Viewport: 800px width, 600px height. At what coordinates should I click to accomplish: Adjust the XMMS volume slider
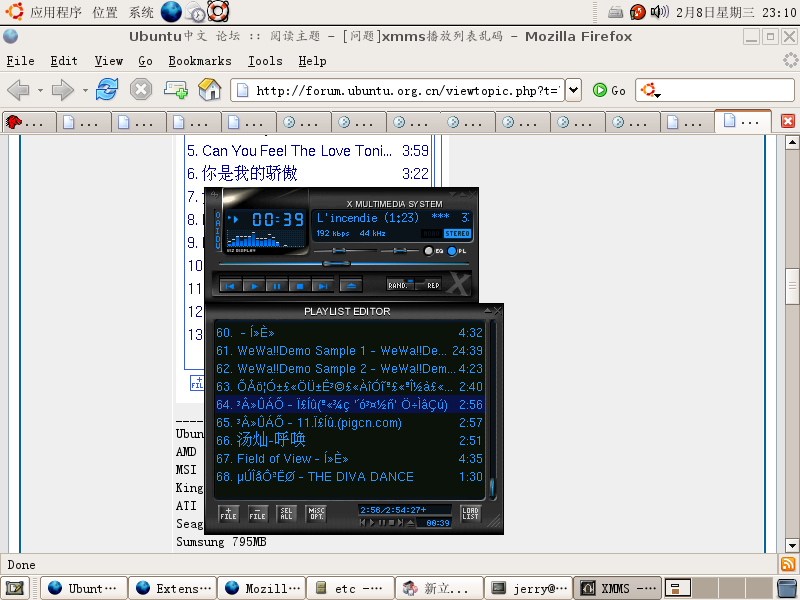tap(345, 251)
